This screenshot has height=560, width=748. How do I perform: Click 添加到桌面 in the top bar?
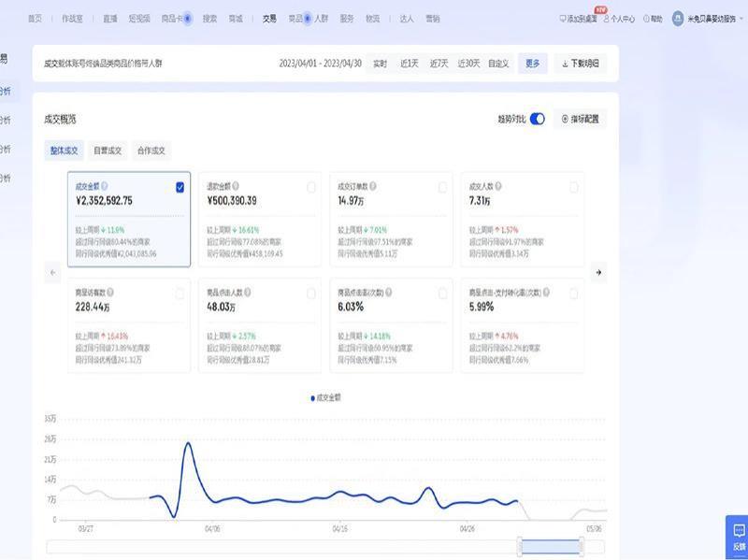(578, 18)
